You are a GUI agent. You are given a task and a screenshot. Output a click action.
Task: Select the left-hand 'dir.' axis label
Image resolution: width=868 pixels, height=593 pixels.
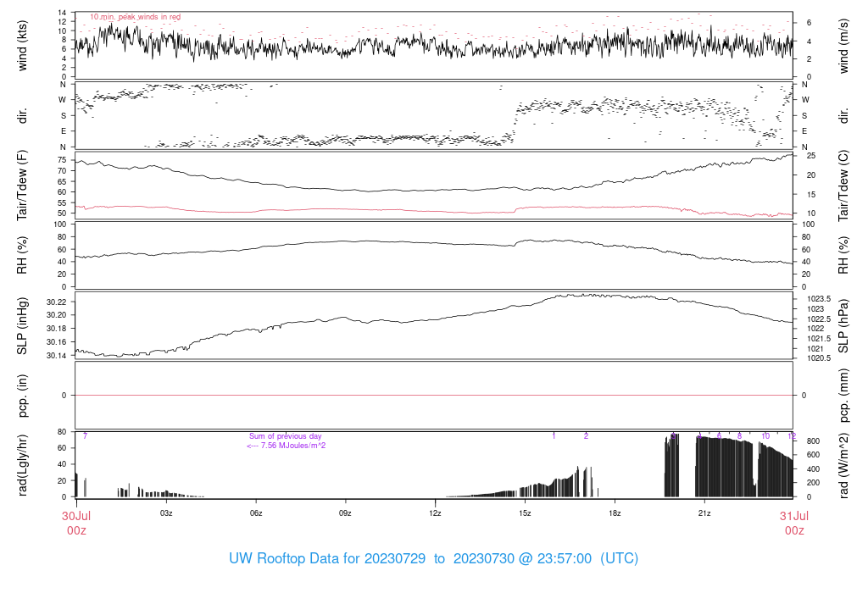22,116
